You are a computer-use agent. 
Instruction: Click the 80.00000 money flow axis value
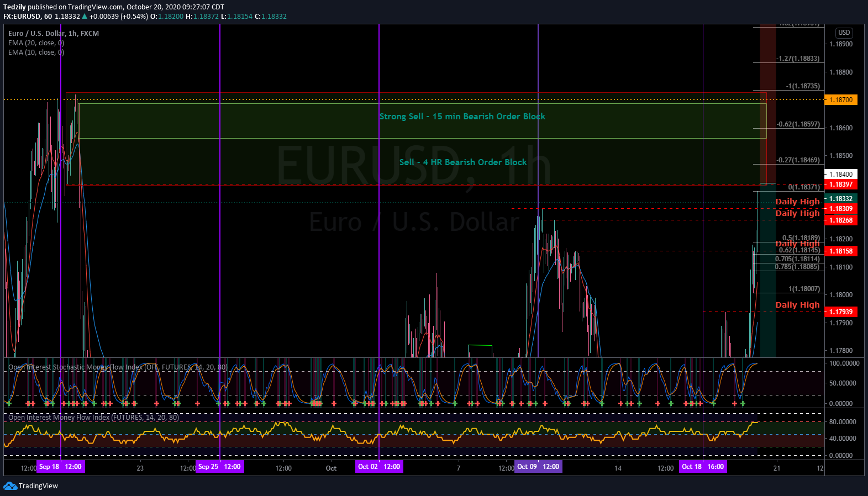843,421
